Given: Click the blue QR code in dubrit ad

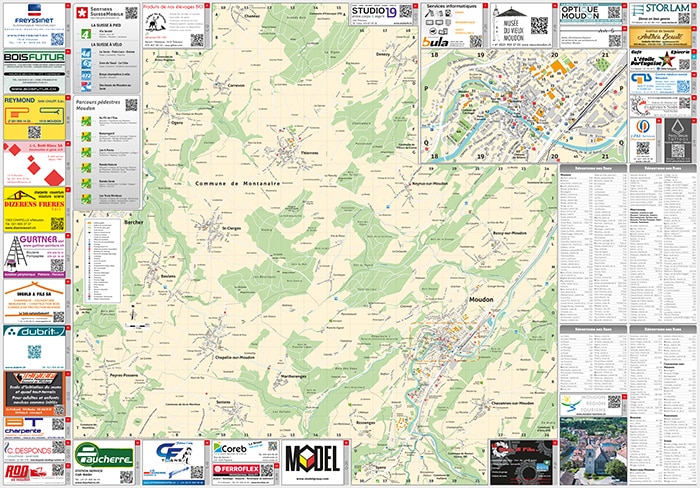Looking at the screenshot, I should (x=34, y=352).
